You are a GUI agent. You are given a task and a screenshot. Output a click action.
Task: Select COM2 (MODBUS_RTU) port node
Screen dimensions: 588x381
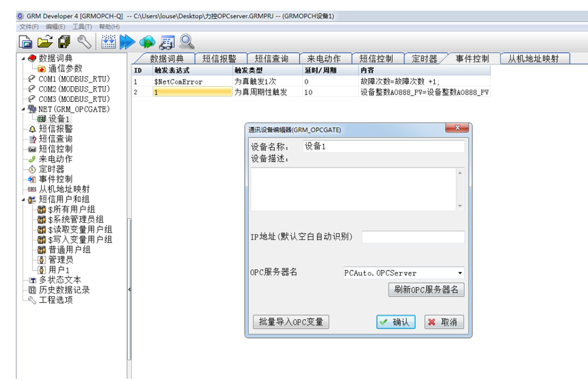click(75, 89)
